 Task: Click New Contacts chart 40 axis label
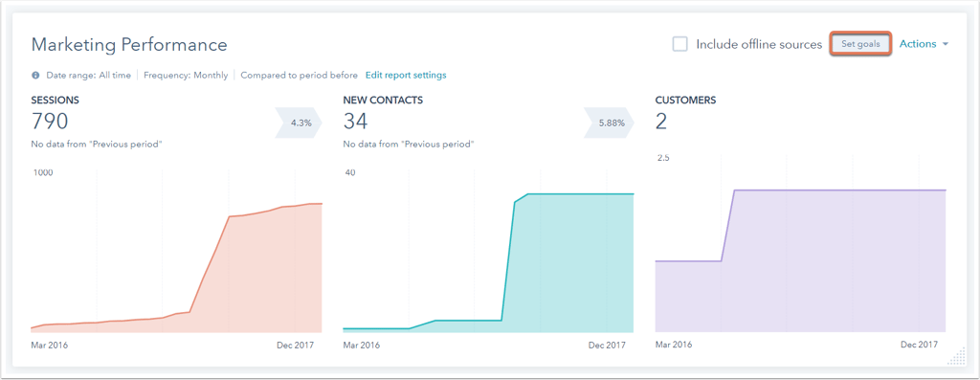click(349, 172)
